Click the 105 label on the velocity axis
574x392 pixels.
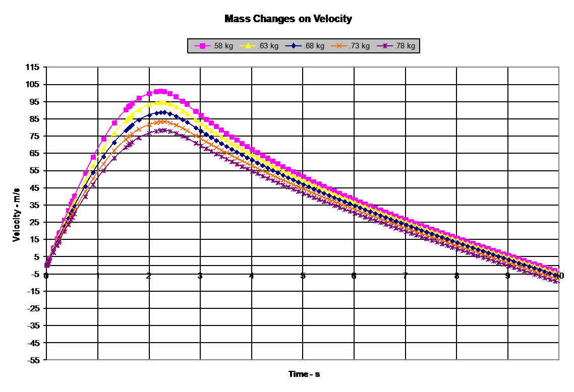(32, 84)
